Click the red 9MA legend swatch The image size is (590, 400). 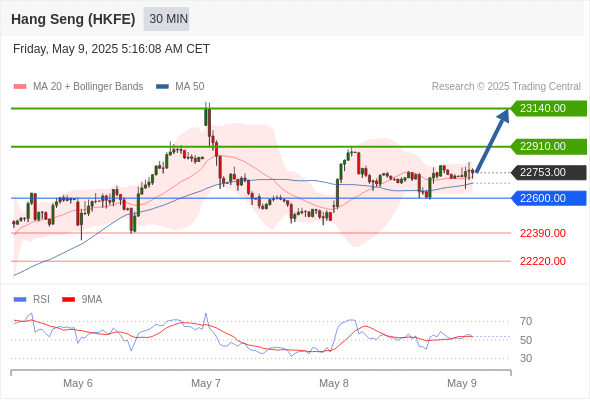68,300
